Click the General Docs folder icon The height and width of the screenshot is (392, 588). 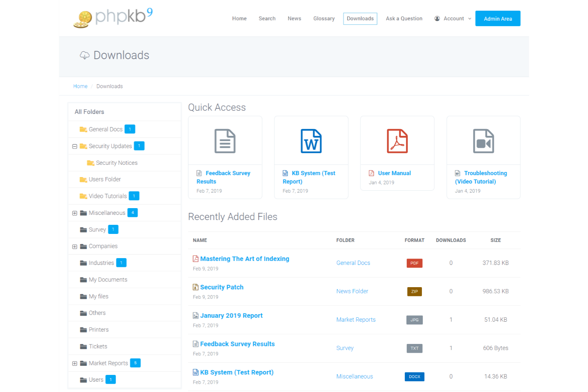83,129
